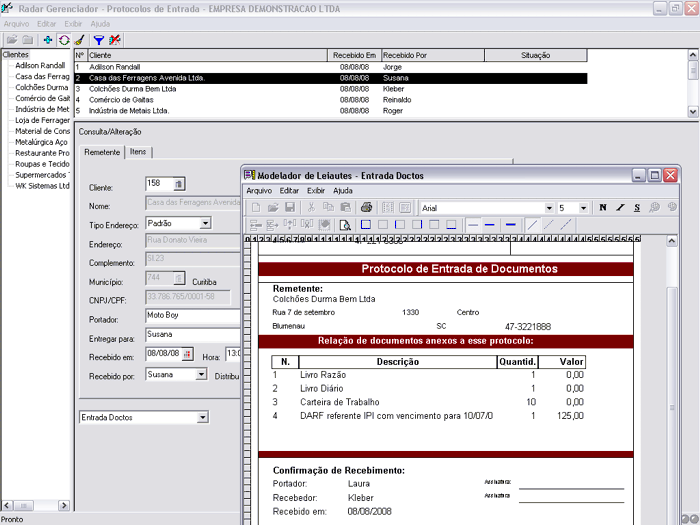Image resolution: width=700 pixels, height=525 pixels.
Task: Click the remove filter icon with red X
Action: (116, 39)
